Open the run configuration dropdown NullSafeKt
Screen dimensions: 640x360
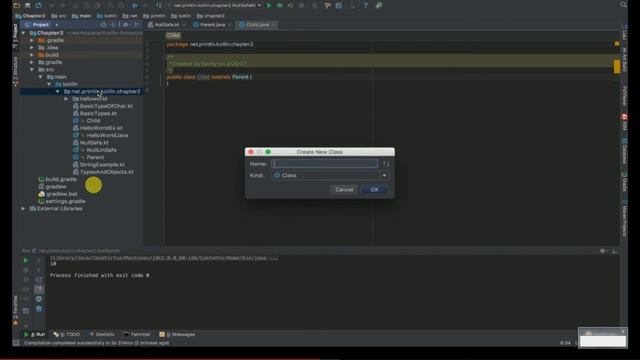point(217,5)
